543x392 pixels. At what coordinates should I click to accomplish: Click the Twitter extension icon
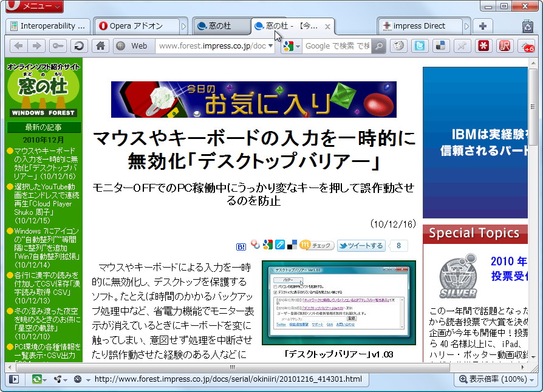[x=420, y=46]
